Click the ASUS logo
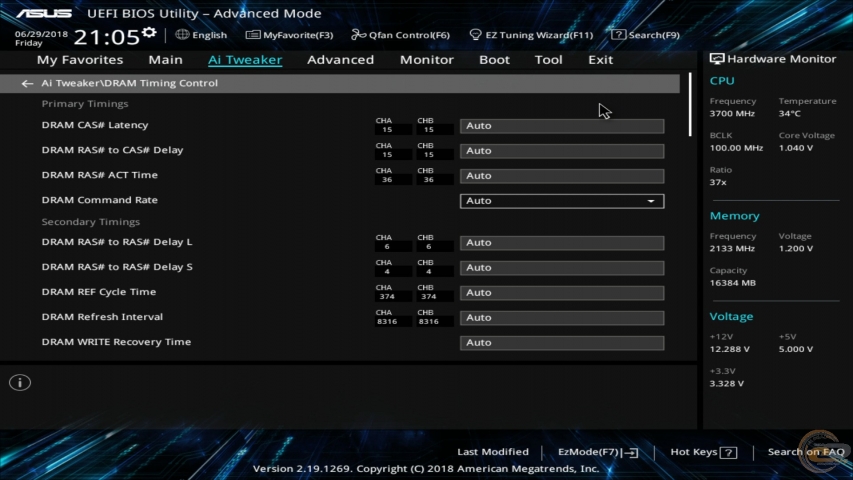 click(x=44, y=13)
